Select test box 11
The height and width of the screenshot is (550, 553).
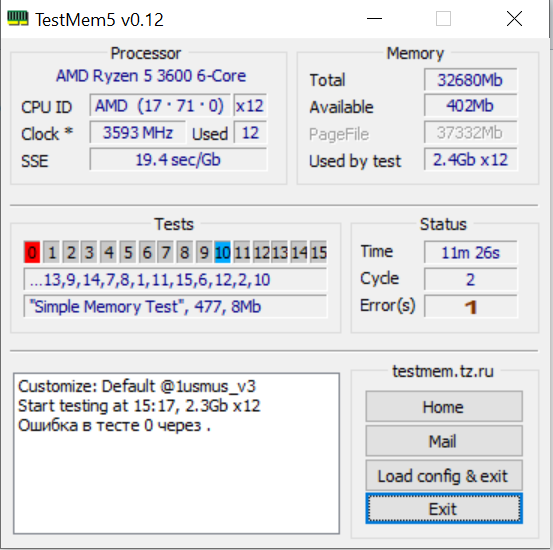coord(242,252)
